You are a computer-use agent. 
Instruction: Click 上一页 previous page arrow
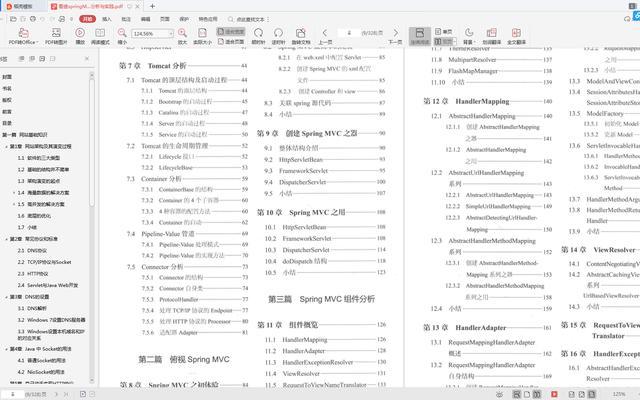tap(323, 32)
